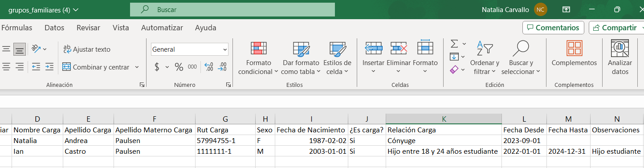Click in the Buscar search box
This screenshot has height=168, width=644.
pyautogui.click(x=232, y=9)
